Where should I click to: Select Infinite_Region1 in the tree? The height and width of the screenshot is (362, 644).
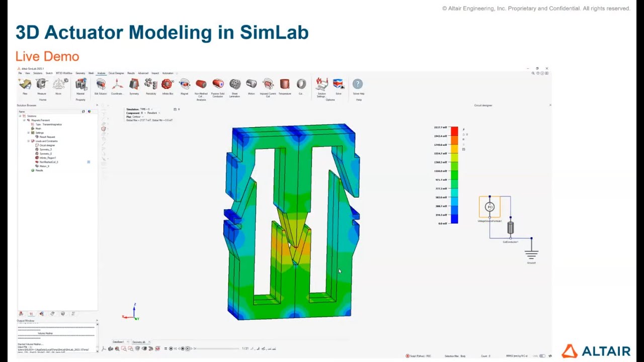[48, 158]
